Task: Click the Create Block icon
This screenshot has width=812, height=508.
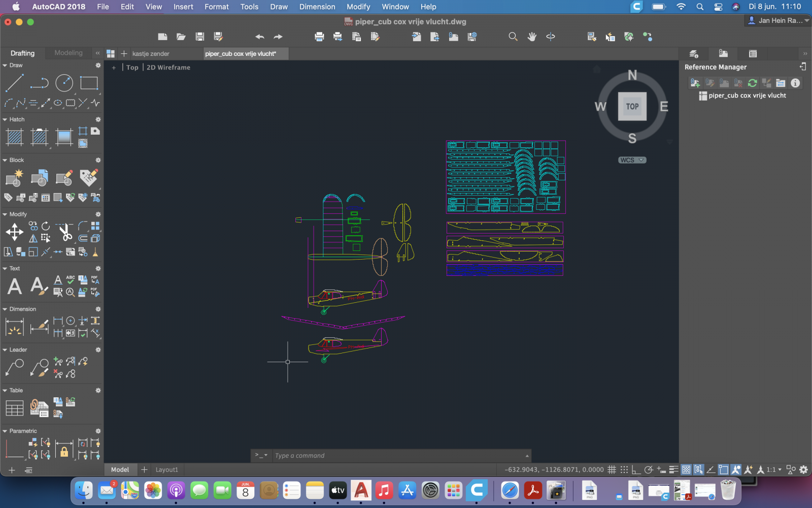Action: pos(14,178)
